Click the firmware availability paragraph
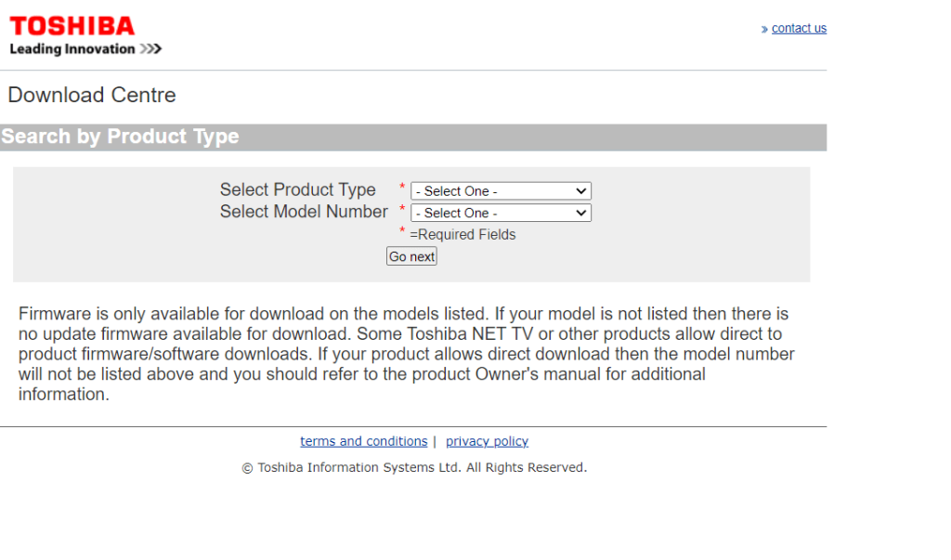 point(405,354)
